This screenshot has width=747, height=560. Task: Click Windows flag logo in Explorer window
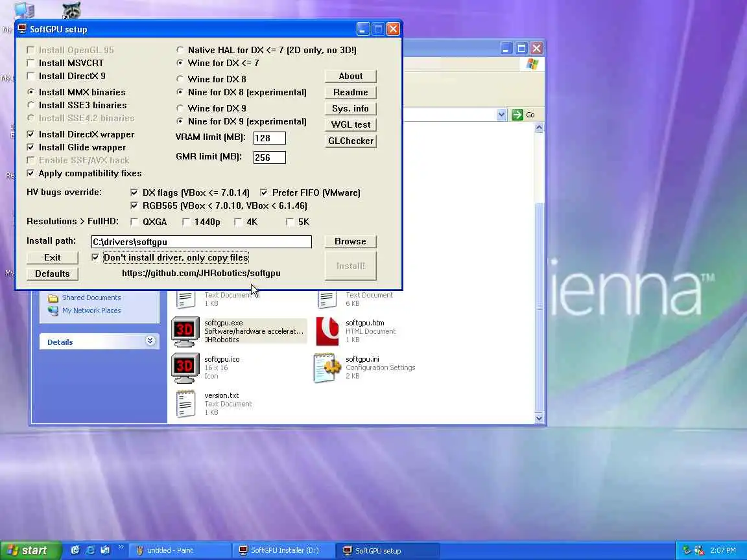click(x=532, y=64)
